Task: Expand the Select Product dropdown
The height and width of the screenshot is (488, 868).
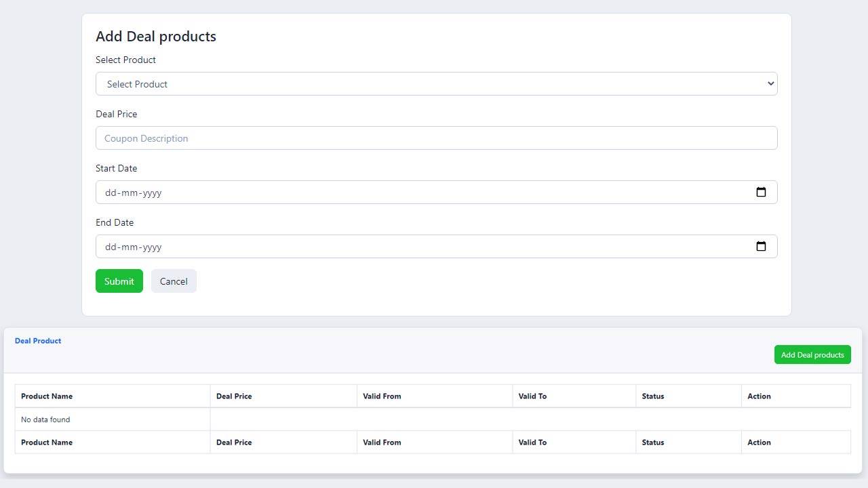Action: [436, 84]
